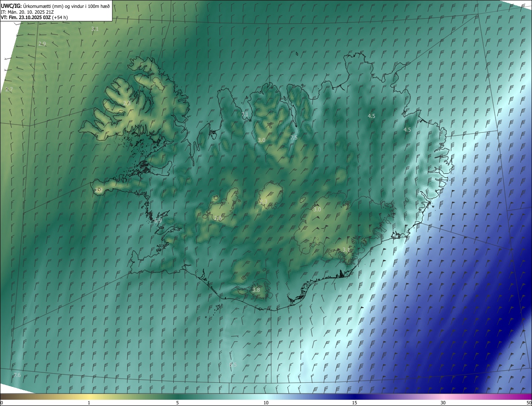This screenshot has height=406, width=532.
Task: Click the 30 tick on the colour scale
Action: (443, 403)
